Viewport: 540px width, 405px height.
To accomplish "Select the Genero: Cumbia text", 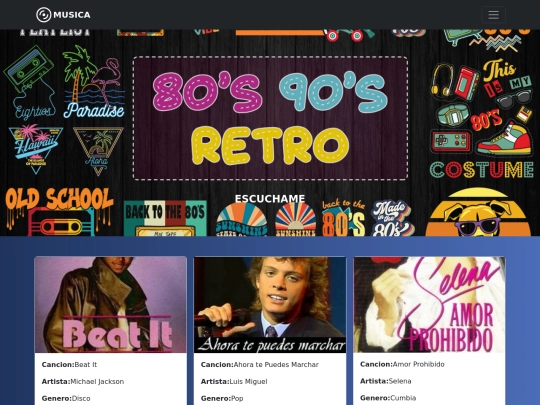I will click(388, 398).
